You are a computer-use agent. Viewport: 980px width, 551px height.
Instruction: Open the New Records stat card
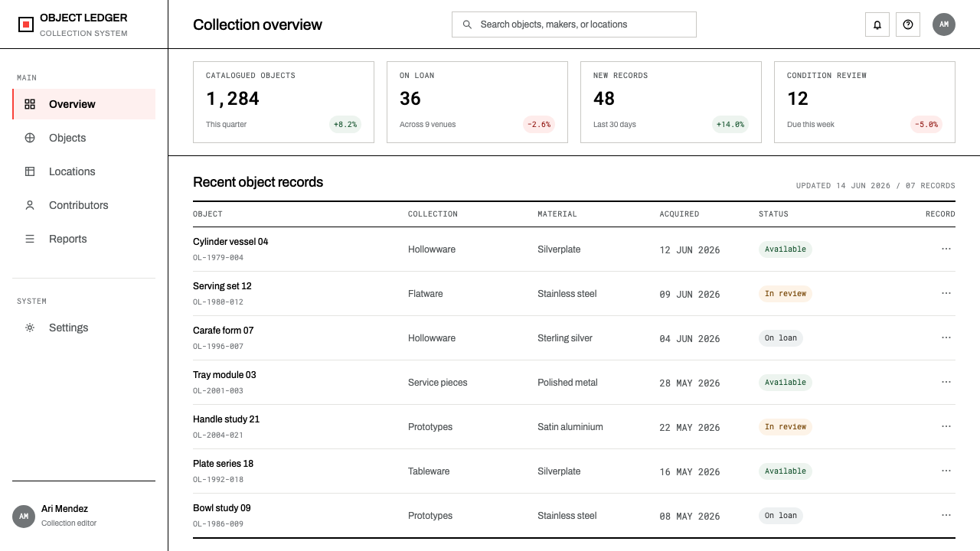(x=671, y=102)
